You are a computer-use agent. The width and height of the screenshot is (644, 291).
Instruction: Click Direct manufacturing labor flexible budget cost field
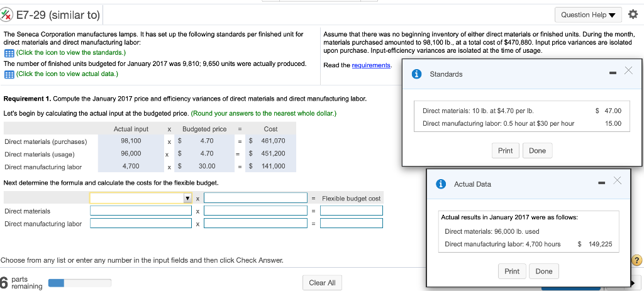click(352, 224)
